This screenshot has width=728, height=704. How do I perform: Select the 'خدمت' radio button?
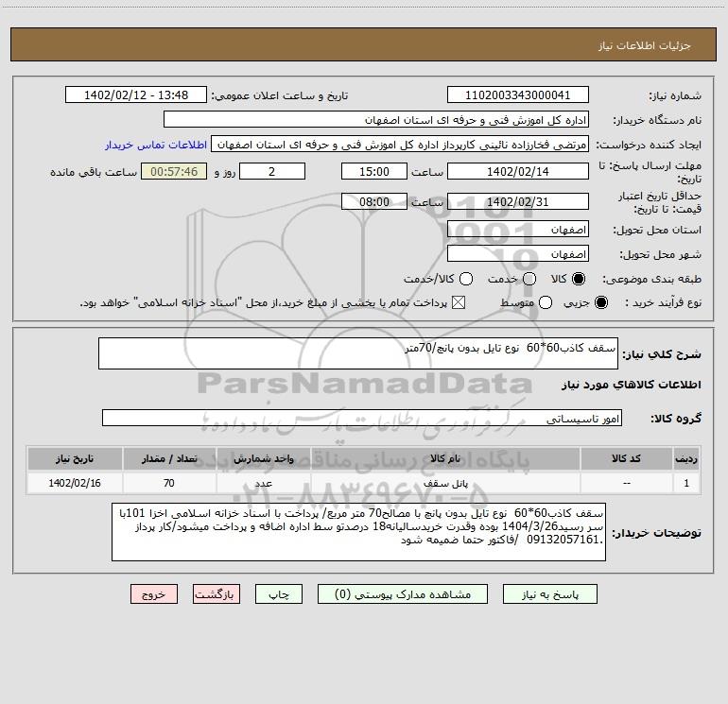[529, 279]
